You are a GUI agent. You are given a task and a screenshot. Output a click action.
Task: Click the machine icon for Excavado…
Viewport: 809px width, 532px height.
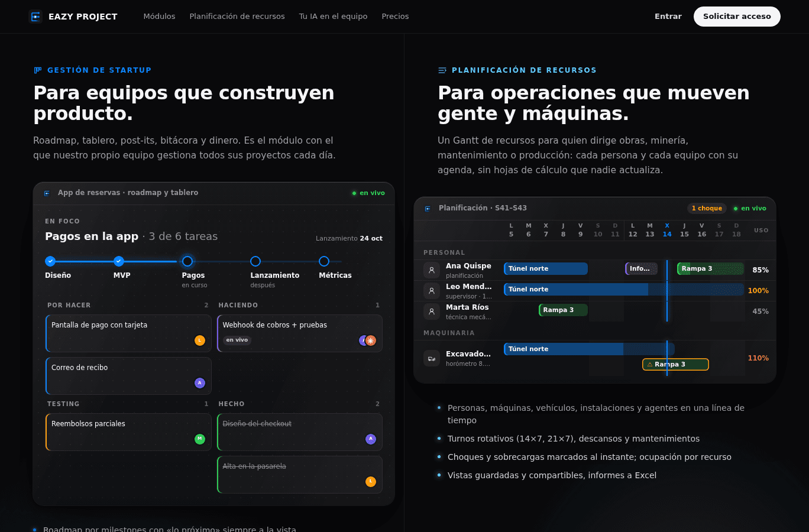click(432, 358)
